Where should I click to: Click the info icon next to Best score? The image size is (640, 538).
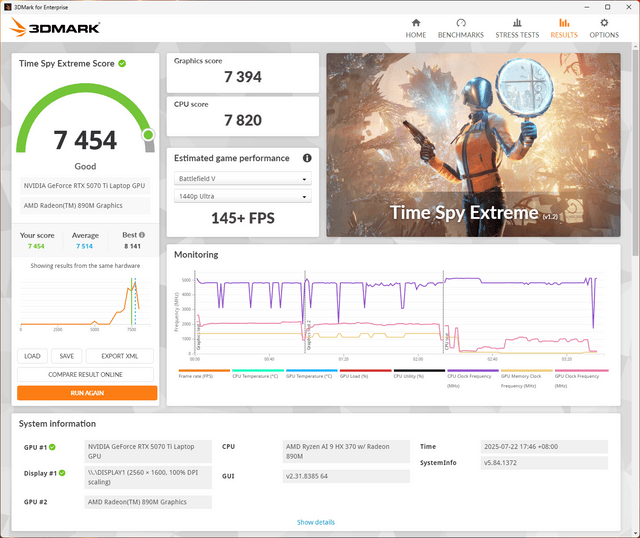click(142, 235)
